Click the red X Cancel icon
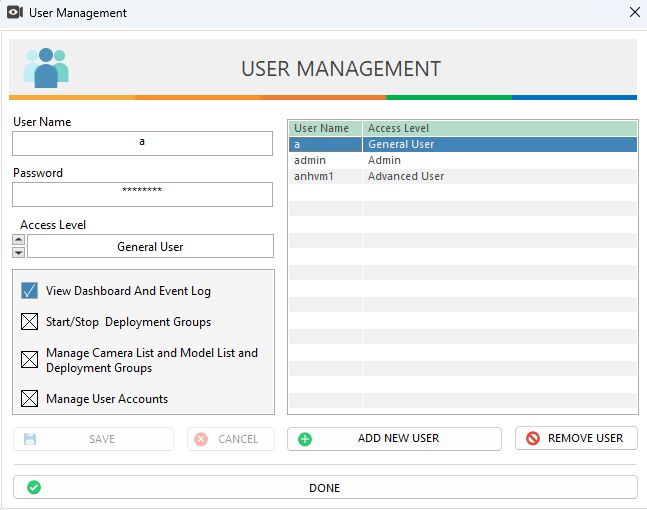 click(202, 439)
